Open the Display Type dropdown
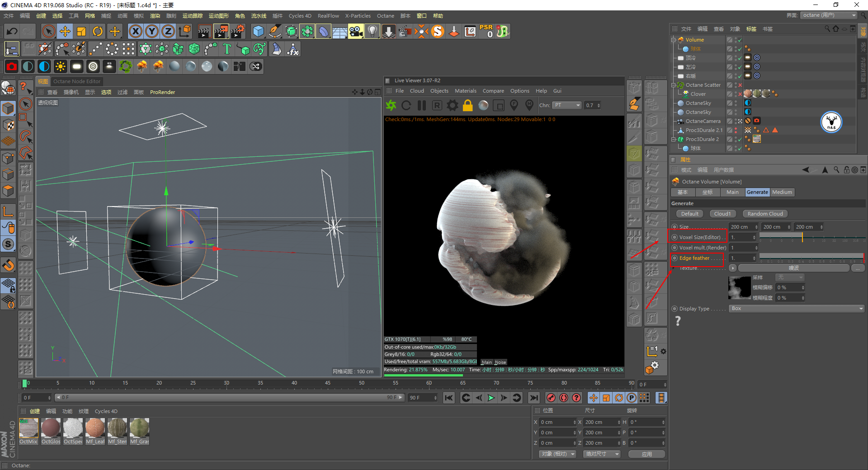This screenshot has height=470, width=868. tap(796, 309)
